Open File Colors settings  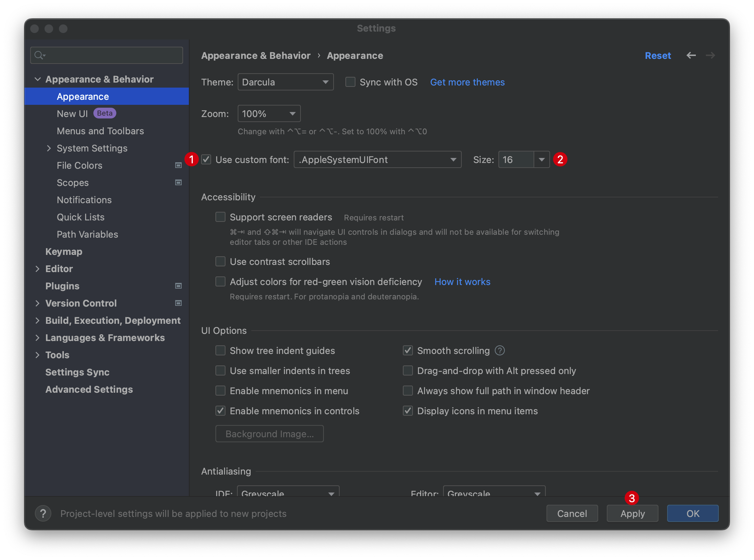pos(79,165)
